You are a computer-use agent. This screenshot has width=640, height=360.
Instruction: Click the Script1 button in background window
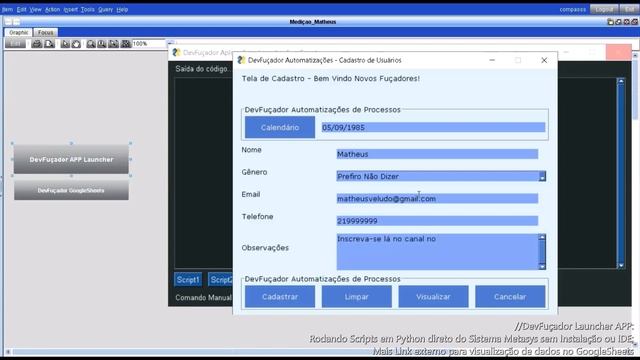pos(188,280)
